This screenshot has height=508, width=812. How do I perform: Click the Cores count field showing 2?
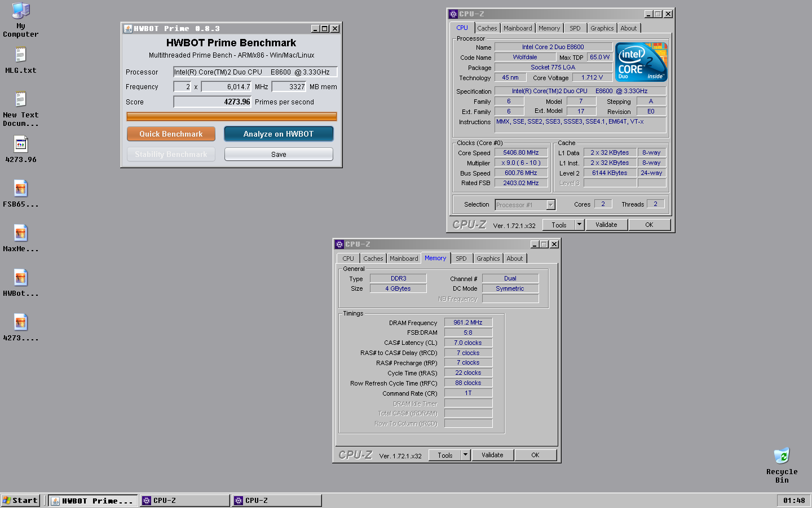pos(603,204)
